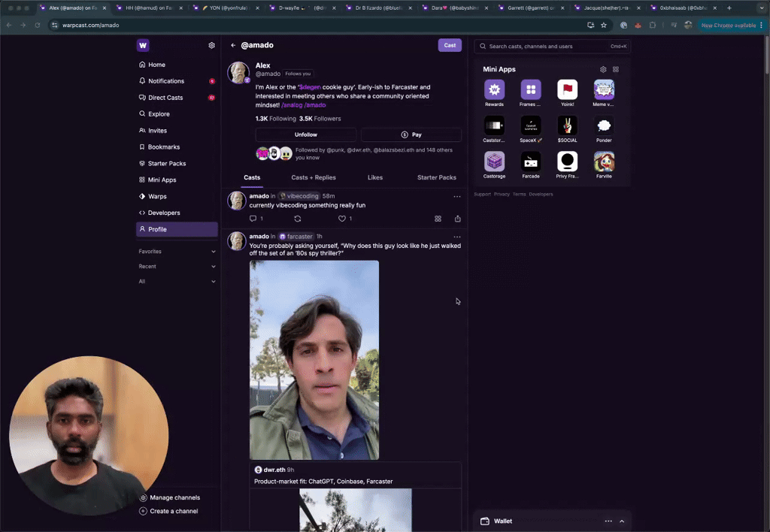
Task: Open the Ponder mini app
Action: pyautogui.click(x=604, y=125)
